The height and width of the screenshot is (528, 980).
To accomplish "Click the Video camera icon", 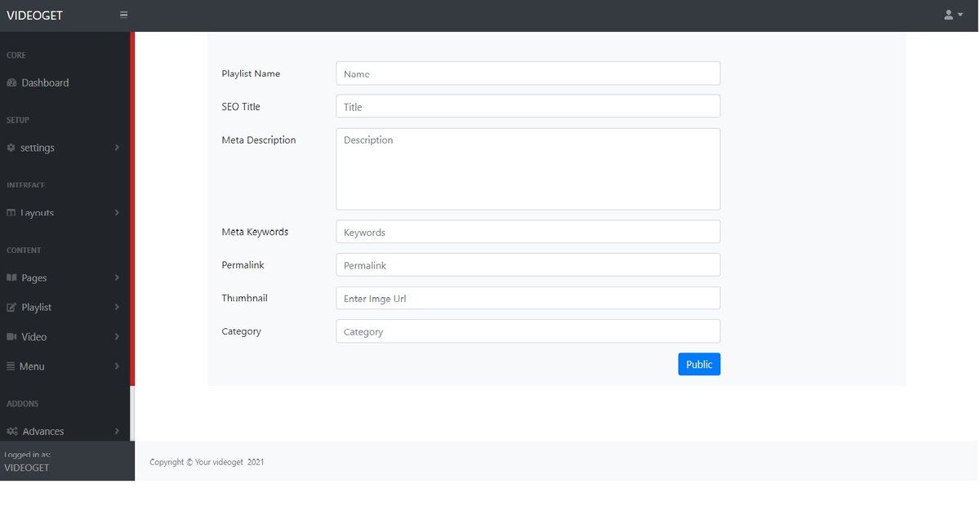I will [11, 336].
